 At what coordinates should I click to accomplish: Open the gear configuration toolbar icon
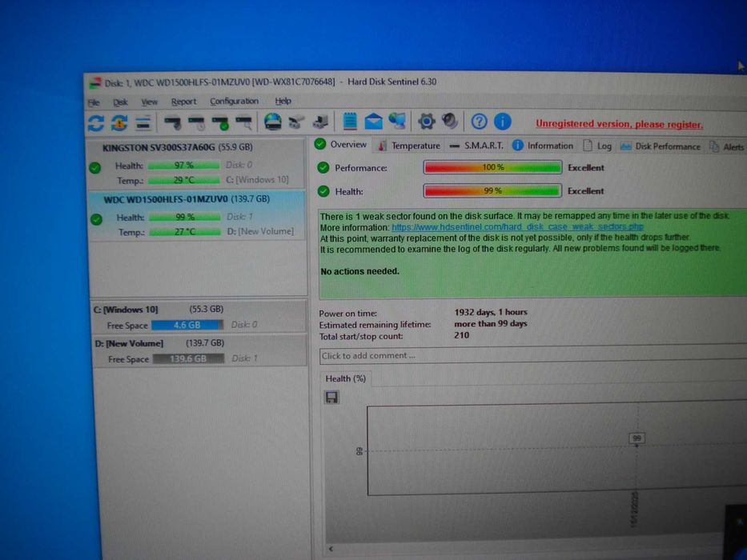click(x=427, y=122)
